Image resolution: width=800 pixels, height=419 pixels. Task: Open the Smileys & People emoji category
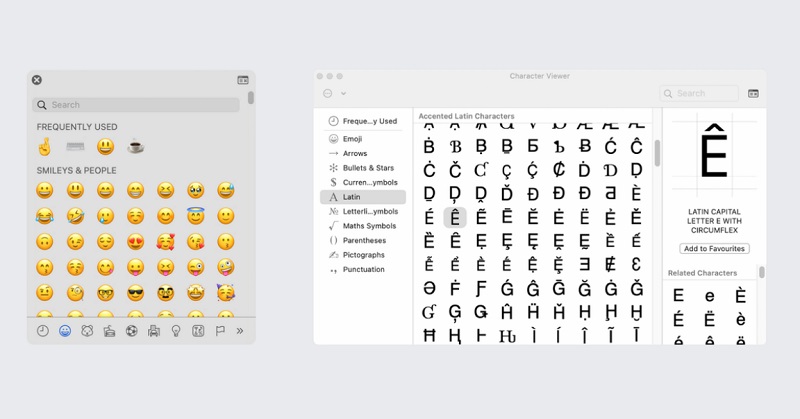click(65, 331)
